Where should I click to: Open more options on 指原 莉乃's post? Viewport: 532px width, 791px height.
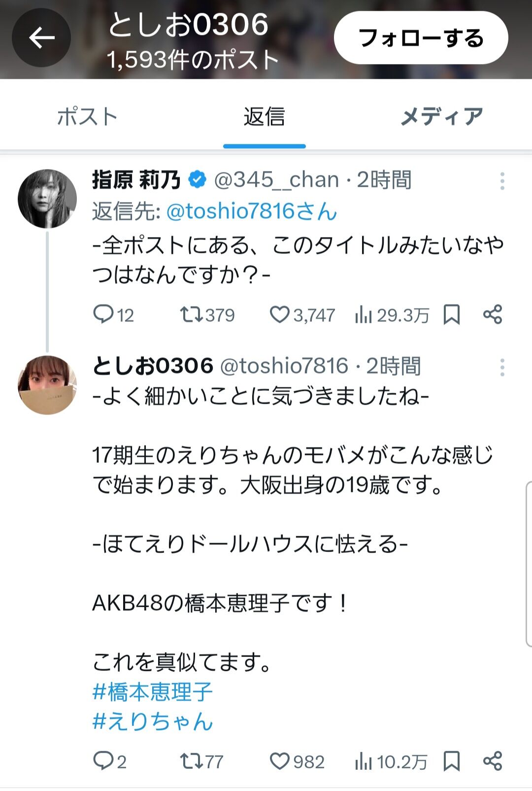click(x=502, y=181)
